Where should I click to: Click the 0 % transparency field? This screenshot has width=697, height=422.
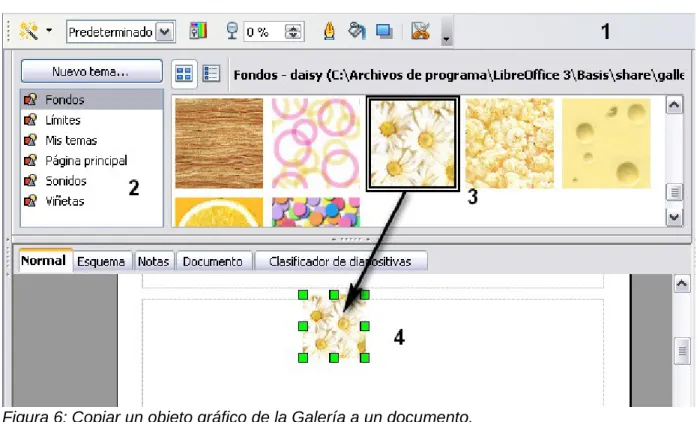(x=263, y=32)
